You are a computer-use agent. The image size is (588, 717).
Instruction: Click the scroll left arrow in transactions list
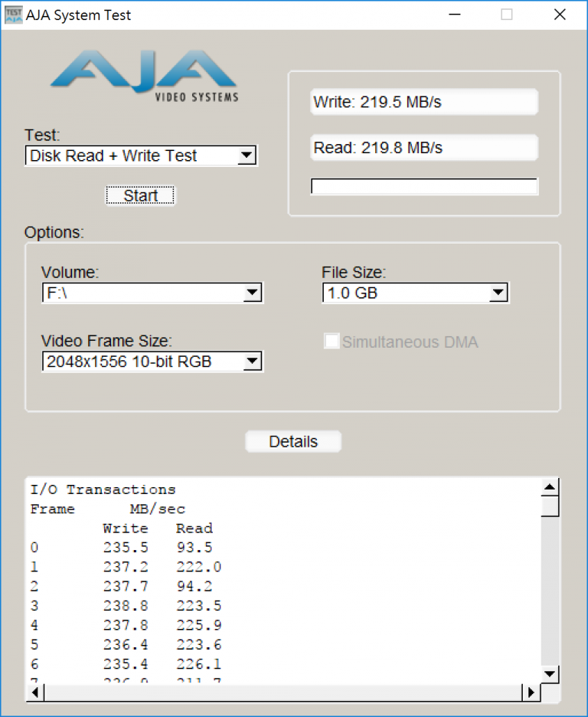point(35,692)
